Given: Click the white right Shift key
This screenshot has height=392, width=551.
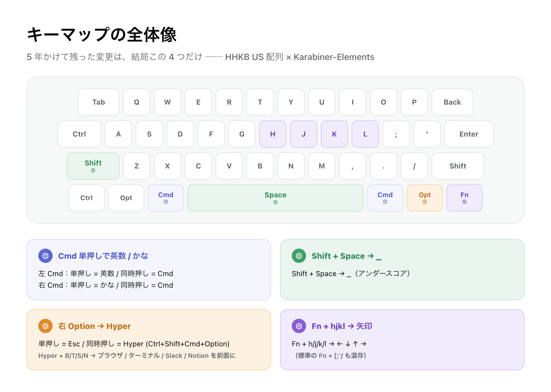Looking at the screenshot, I should pos(458,166).
